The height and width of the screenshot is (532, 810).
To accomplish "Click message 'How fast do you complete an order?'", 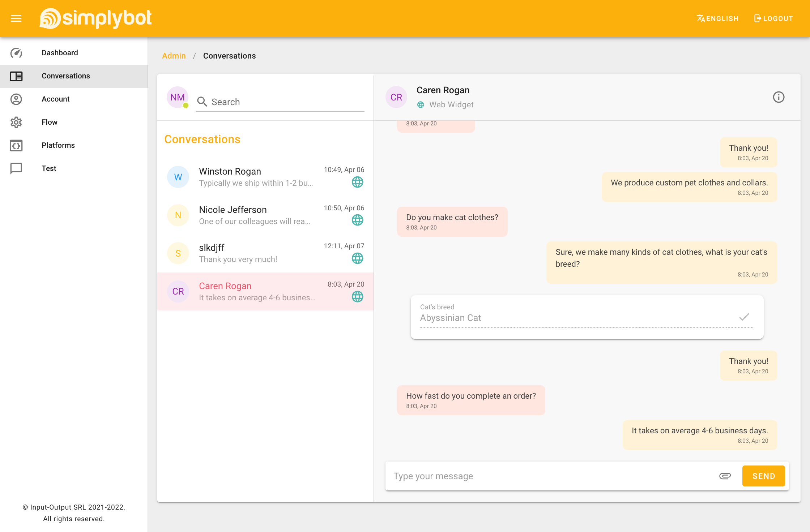I will click(471, 400).
